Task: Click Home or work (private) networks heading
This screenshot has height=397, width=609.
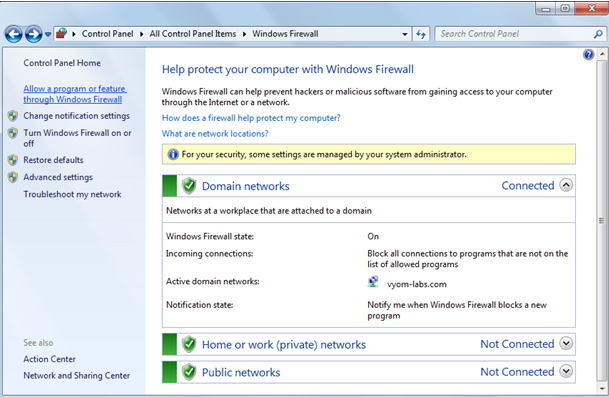Action: [284, 345]
